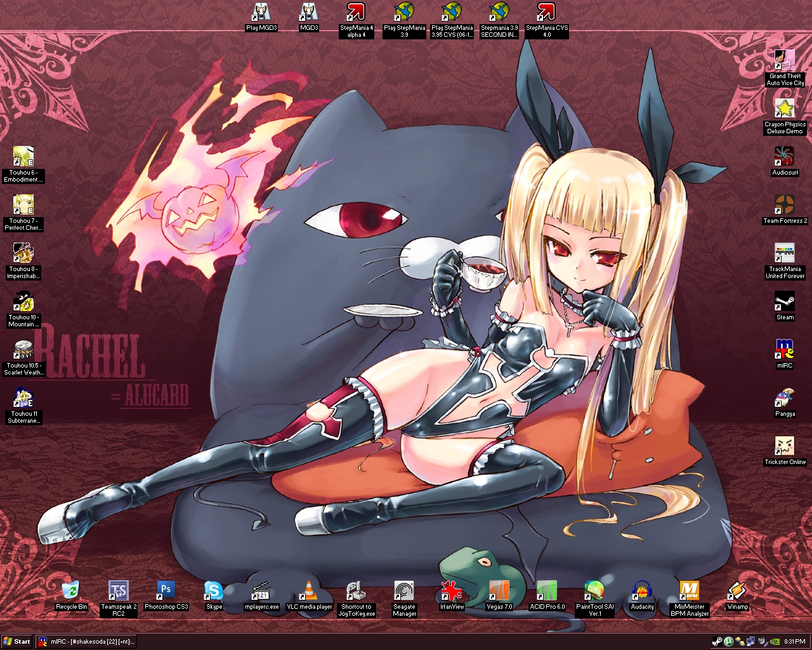Open the Touhou 6 Embodiment shortcut
The image size is (812, 650).
[23, 157]
